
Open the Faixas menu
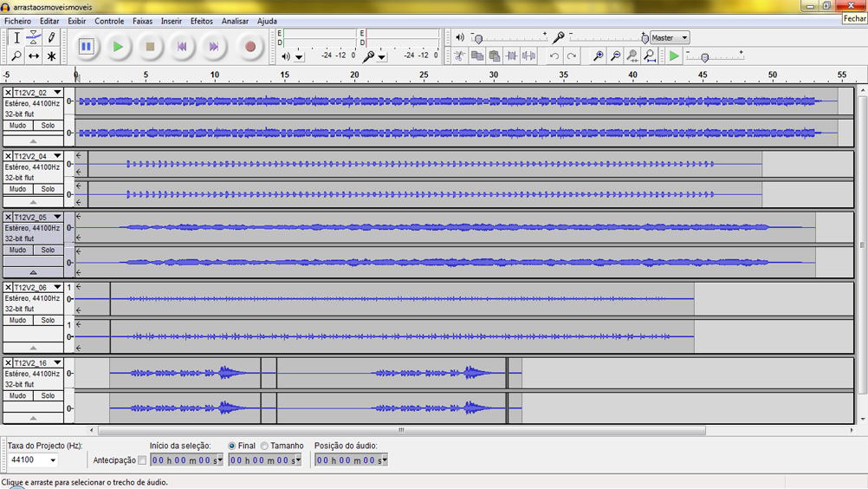click(142, 21)
